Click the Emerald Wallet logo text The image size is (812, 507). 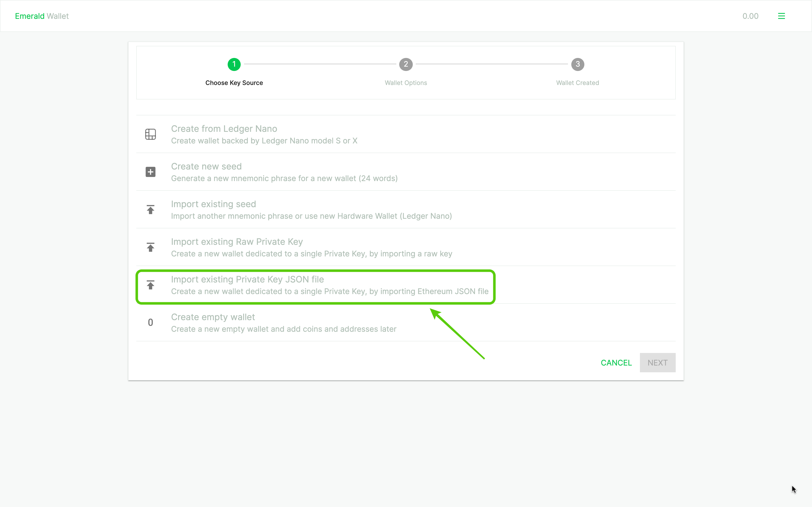[x=42, y=16]
